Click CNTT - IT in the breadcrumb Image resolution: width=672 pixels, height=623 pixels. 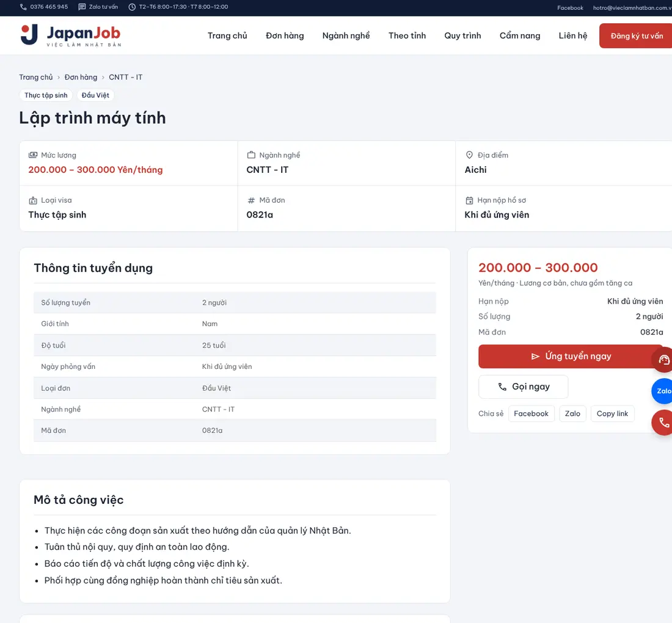[125, 77]
